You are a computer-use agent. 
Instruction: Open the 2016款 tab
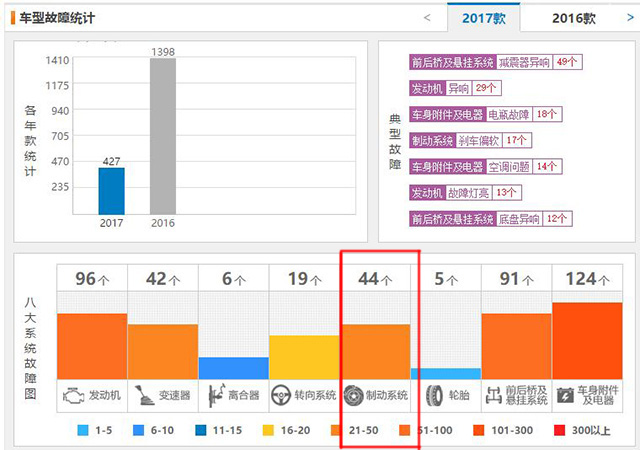(x=573, y=18)
